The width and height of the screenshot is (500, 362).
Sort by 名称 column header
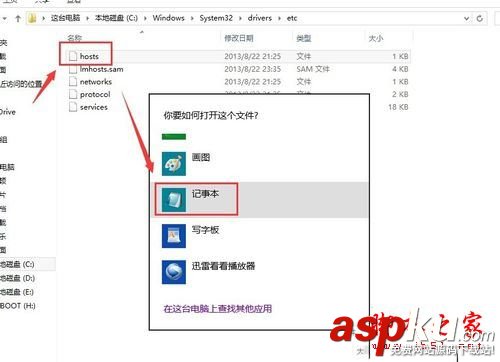(x=75, y=38)
